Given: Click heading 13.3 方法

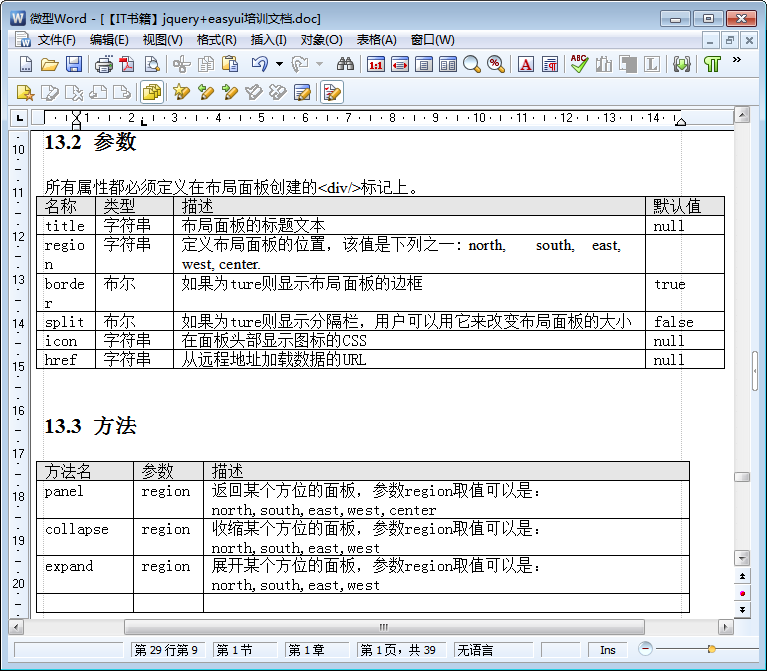Looking at the screenshot, I should click(90, 426).
